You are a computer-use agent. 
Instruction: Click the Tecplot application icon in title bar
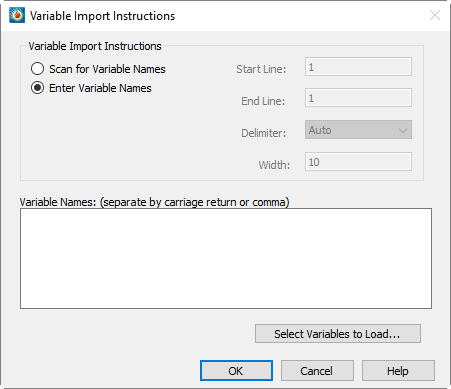17,15
